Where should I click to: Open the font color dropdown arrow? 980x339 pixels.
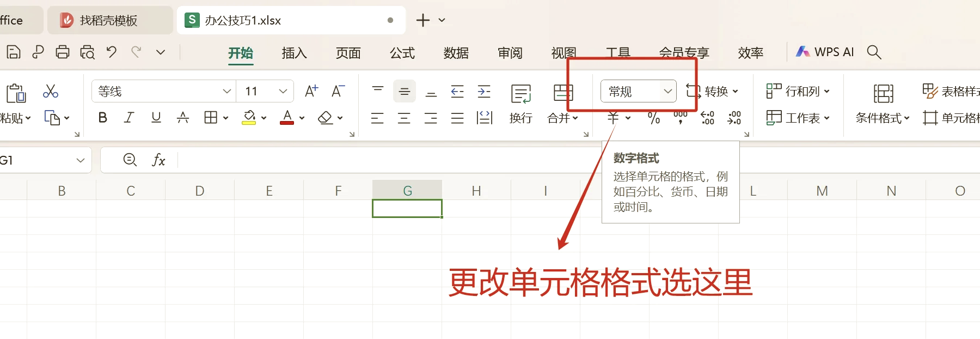coord(302,118)
